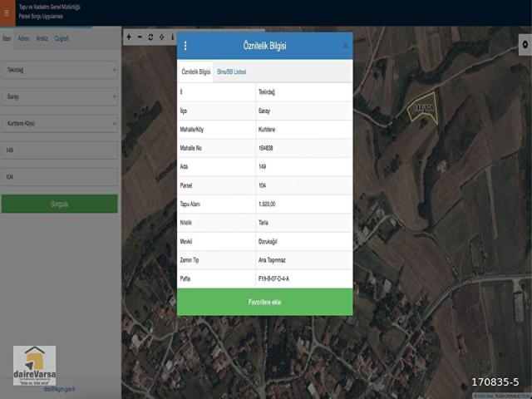Screen dimensions: 532x399
Task: Click the Tekirdağ value in İl row
Action: coord(267,92)
